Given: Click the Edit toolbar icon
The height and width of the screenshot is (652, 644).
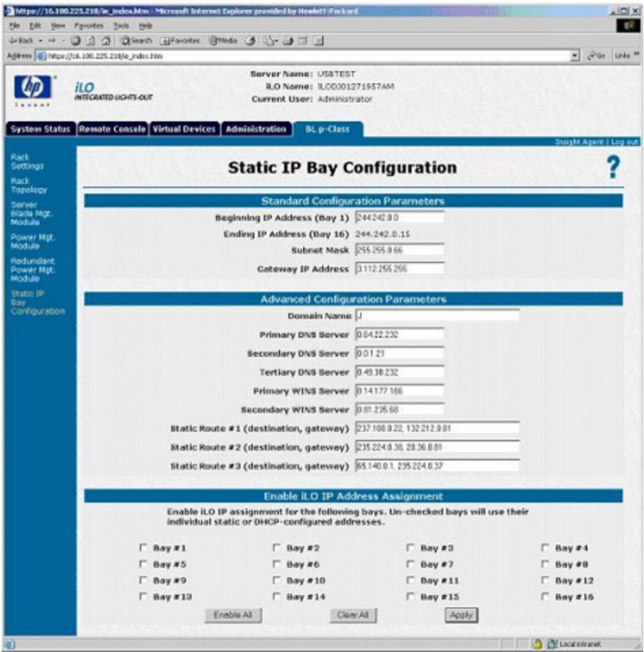Looking at the screenshot, I should 303,41.
